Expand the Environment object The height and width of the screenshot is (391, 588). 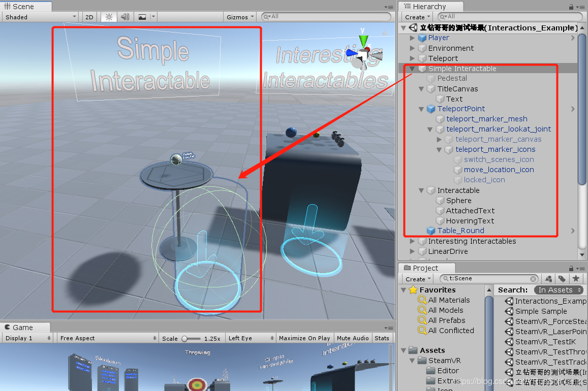pos(413,48)
